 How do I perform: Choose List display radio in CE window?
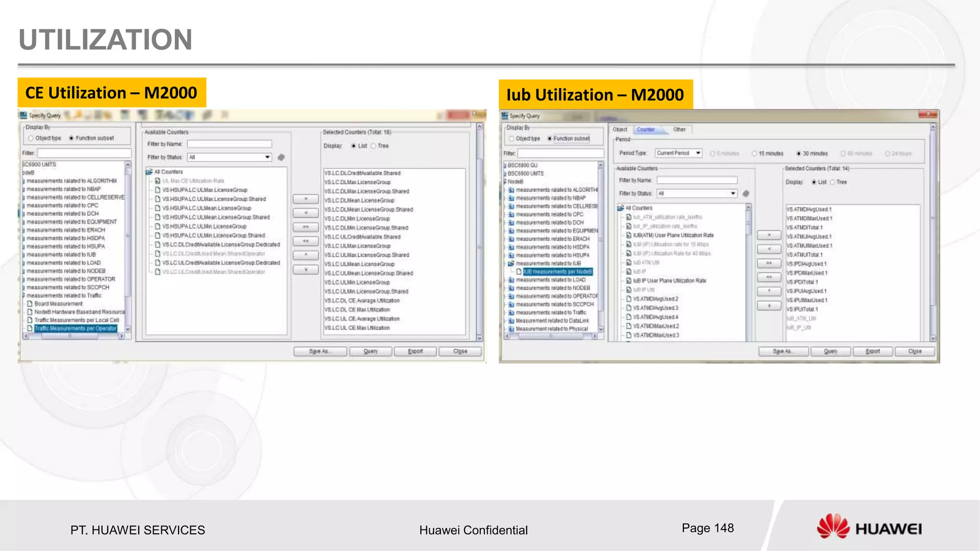coord(354,146)
